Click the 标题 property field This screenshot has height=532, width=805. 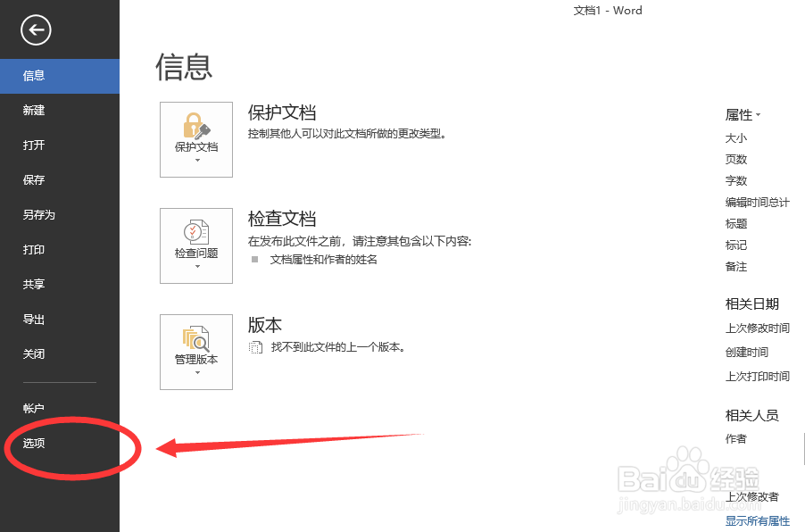pyautogui.click(x=735, y=223)
